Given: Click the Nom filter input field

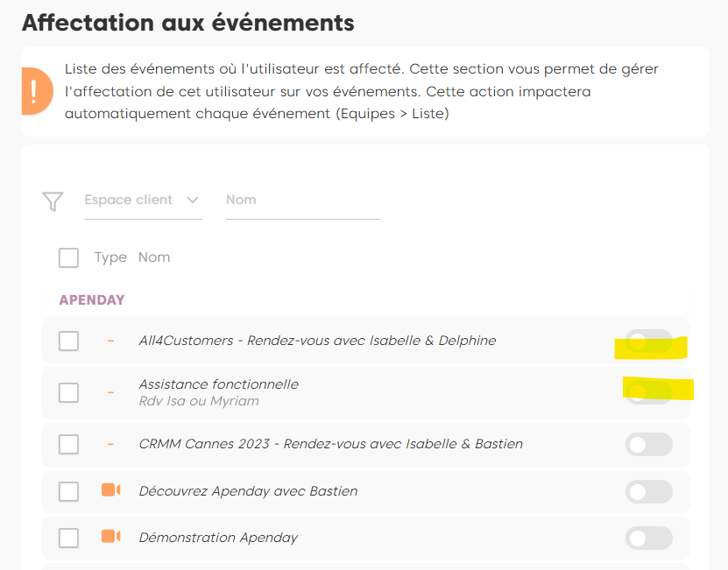Looking at the screenshot, I should (x=301, y=200).
